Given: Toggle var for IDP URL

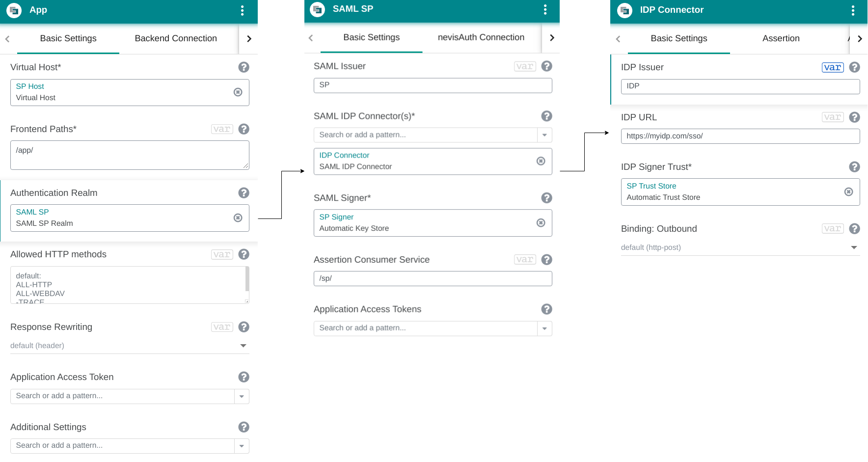Looking at the screenshot, I should pyautogui.click(x=833, y=117).
